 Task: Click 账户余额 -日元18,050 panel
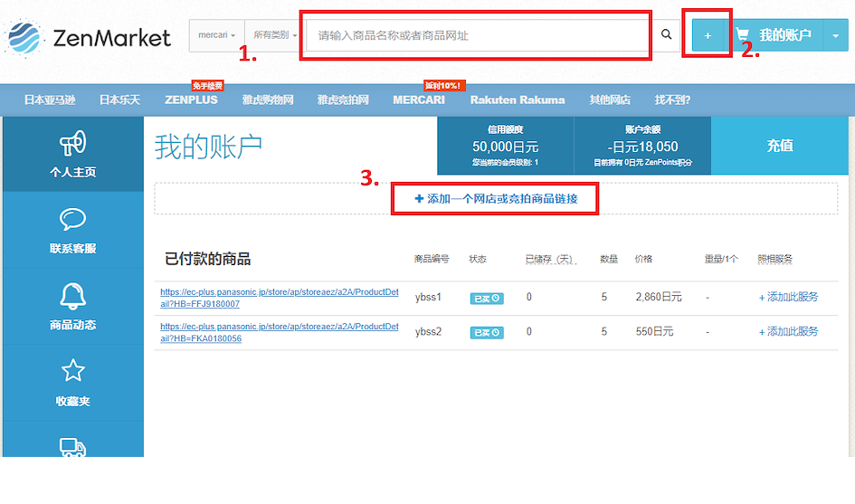click(x=643, y=146)
